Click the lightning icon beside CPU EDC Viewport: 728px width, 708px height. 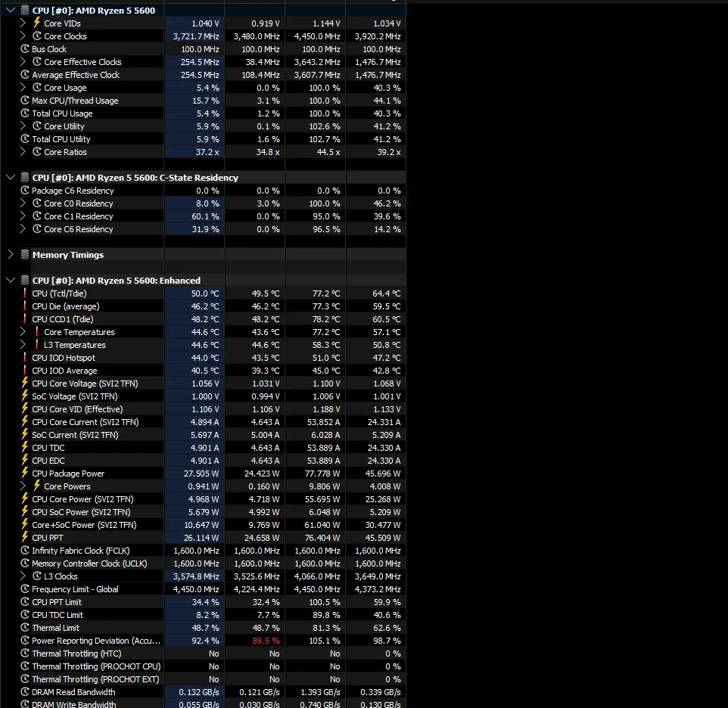pyautogui.click(x=25, y=460)
